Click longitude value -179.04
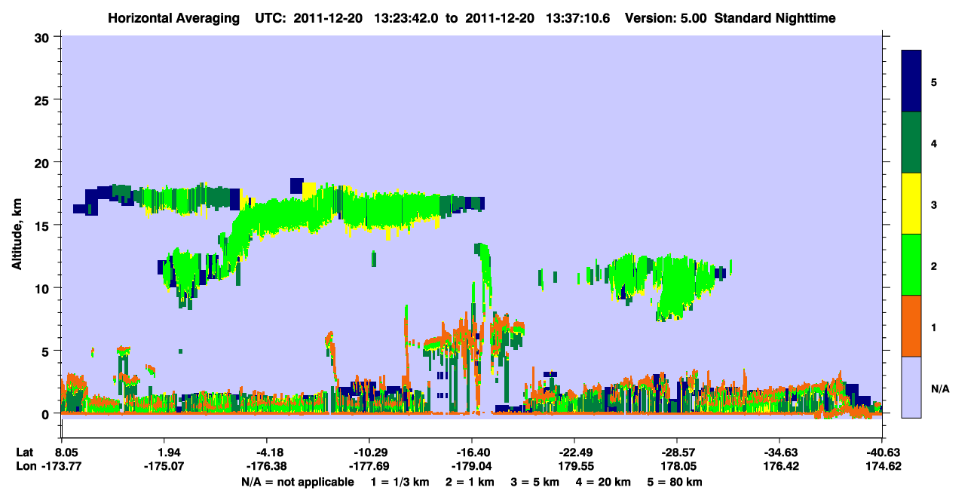This screenshot has height=503, width=980. pyautogui.click(x=472, y=467)
